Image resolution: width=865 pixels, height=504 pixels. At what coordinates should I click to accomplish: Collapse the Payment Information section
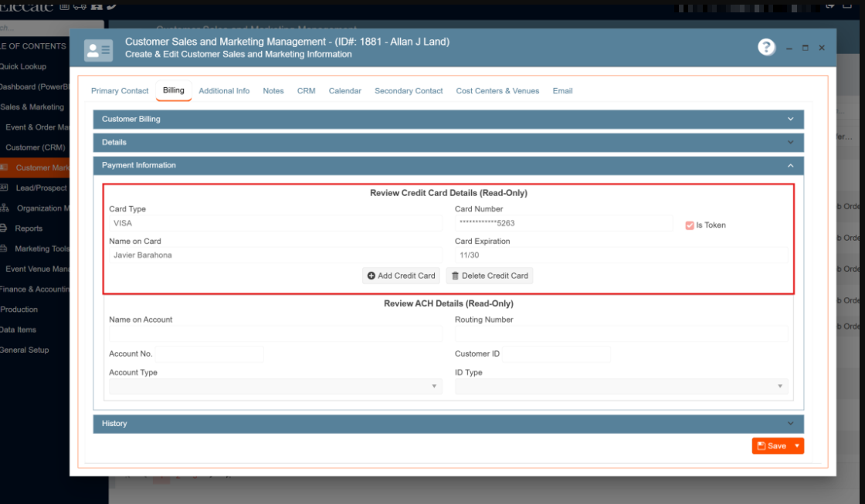pos(790,165)
